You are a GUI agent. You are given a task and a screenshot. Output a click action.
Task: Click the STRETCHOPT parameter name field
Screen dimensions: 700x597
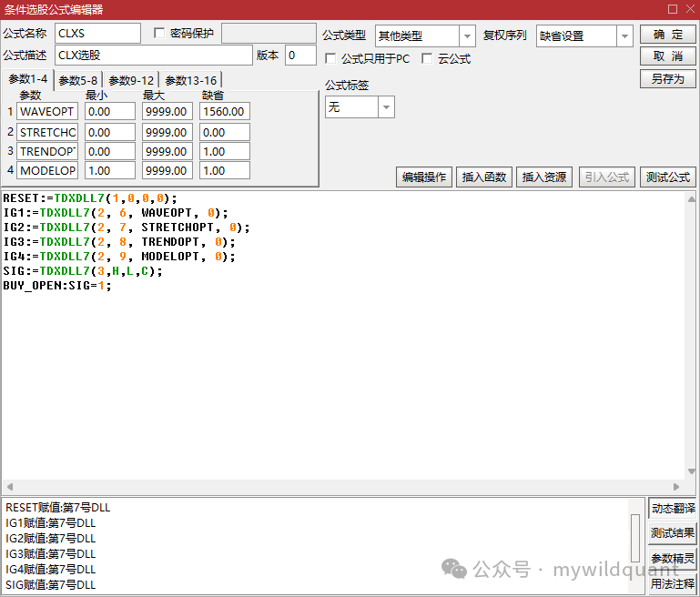[47, 133]
